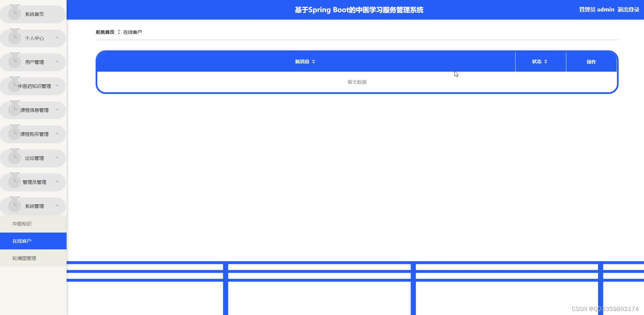Expand the 管理员管理 chevron
The image size is (644, 315).
(x=57, y=181)
